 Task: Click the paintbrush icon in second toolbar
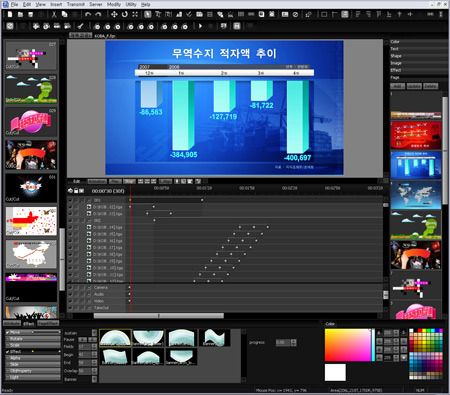coord(80,26)
